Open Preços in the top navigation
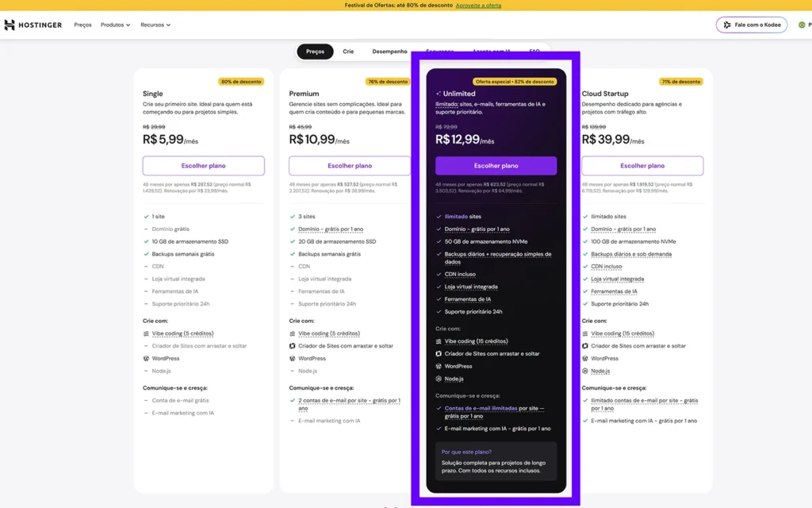 click(82, 25)
